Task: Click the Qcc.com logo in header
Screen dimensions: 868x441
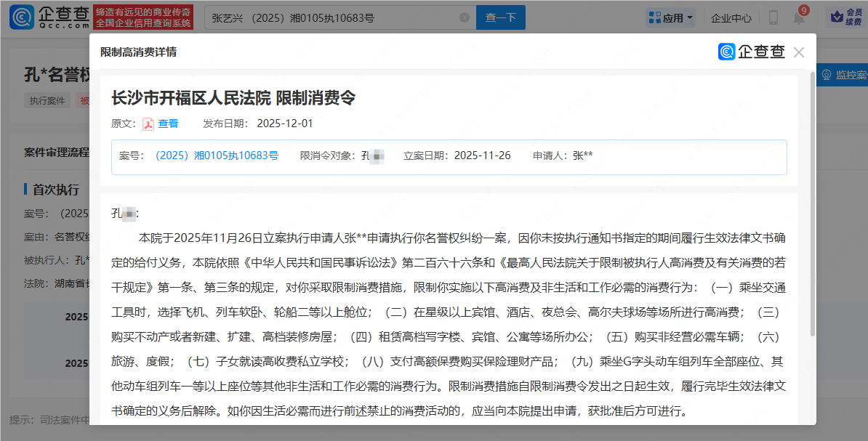Action: [49, 17]
